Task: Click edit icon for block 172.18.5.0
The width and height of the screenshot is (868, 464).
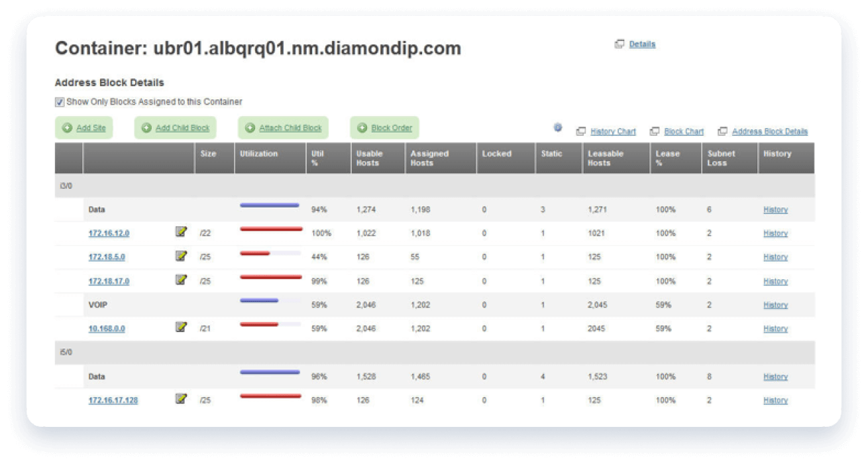Action: click(181, 256)
